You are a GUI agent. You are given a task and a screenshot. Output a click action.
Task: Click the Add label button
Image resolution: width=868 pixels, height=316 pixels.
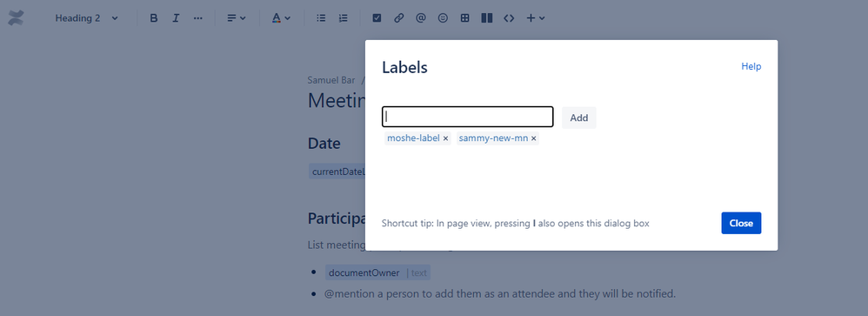579,118
